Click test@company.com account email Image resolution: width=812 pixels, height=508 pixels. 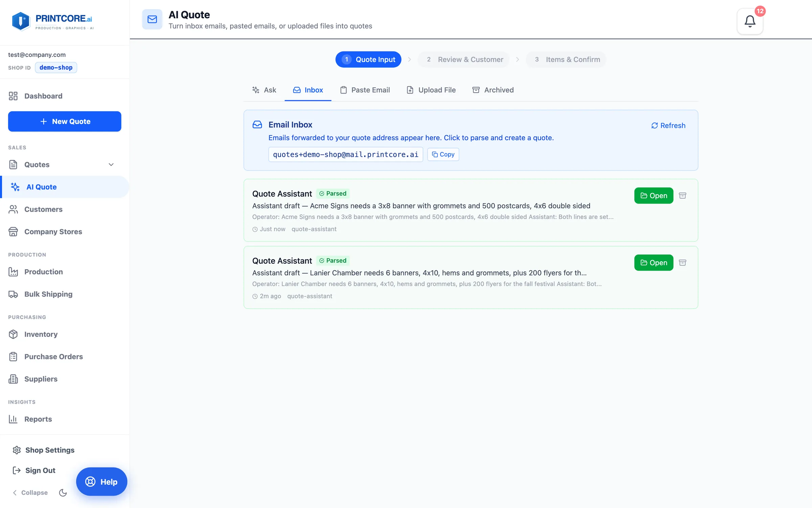click(x=37, y=55)
